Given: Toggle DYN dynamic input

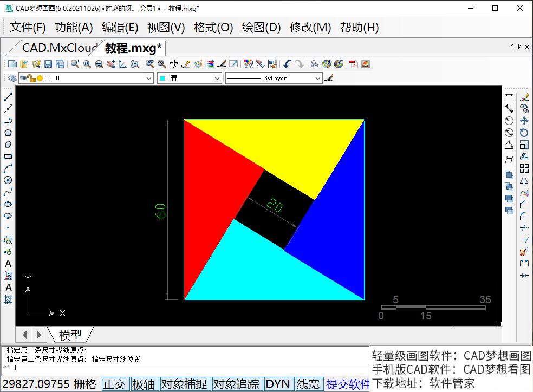Looking at the screenshot, I should [278, 384].
